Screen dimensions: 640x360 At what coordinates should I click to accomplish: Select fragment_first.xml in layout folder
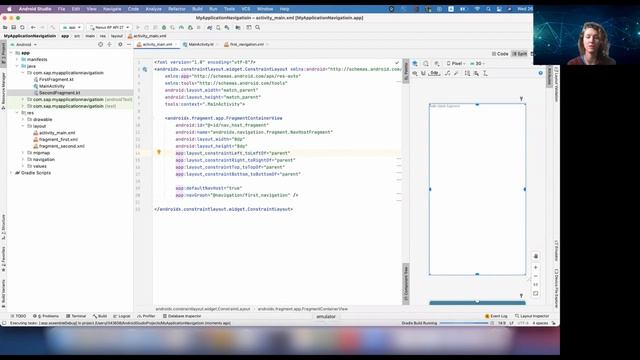[58, 139]
